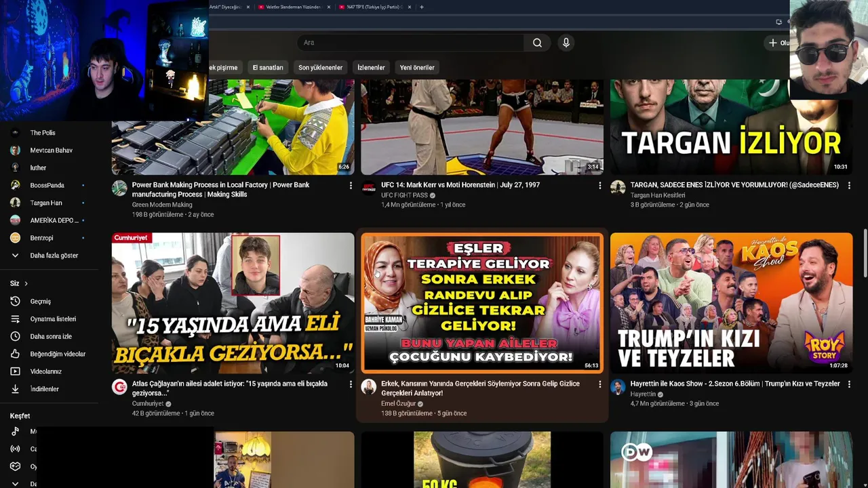Open Mevtcan Bahav subscription channel

[51, 150]
